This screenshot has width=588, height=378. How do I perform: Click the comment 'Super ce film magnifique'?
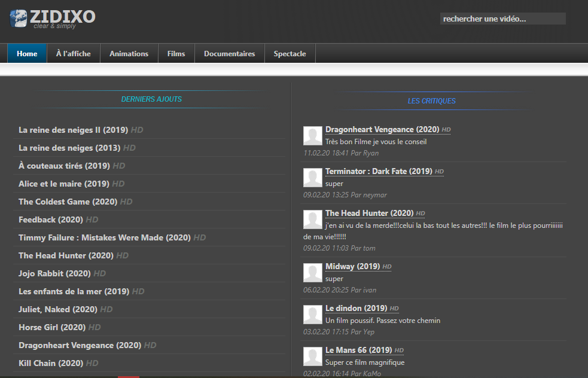click(x=365, y=362)
